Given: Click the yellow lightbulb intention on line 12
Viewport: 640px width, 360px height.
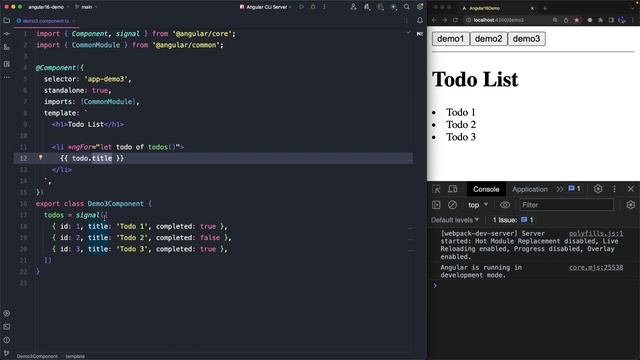Looking at the screenshot, I should (x=40, y=157).
